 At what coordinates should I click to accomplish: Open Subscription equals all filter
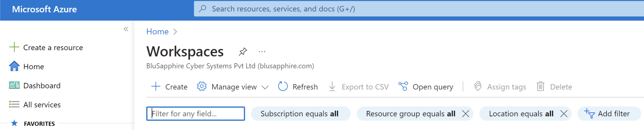[x=299, y=114]
